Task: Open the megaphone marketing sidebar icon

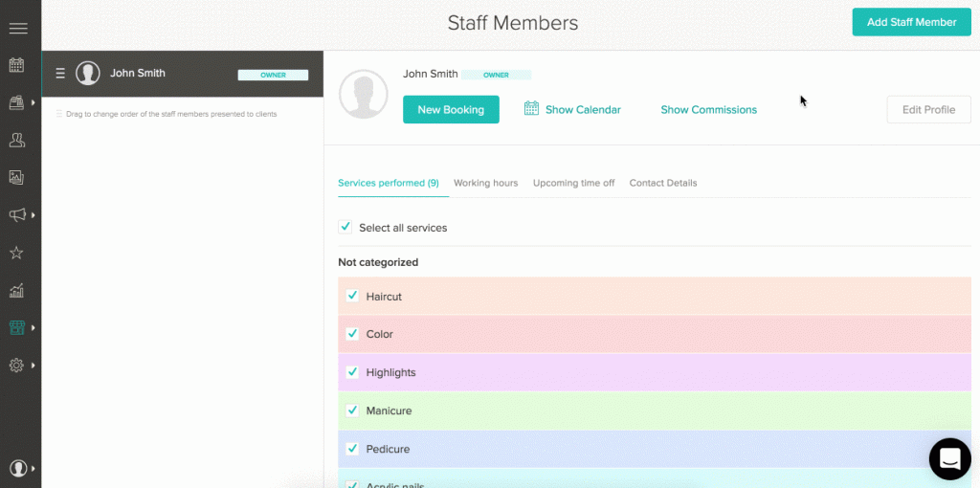Action: point(17,215)
